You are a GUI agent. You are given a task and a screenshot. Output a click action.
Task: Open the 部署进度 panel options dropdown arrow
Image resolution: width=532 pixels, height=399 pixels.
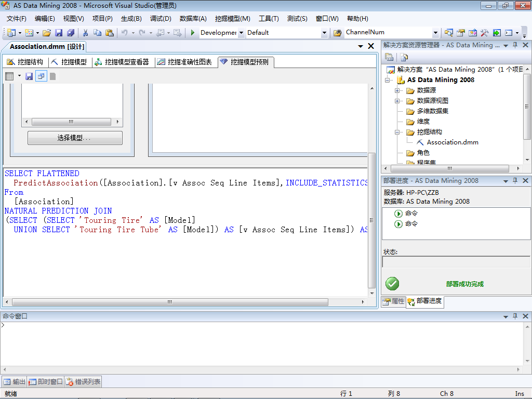[x=506, y=181]
